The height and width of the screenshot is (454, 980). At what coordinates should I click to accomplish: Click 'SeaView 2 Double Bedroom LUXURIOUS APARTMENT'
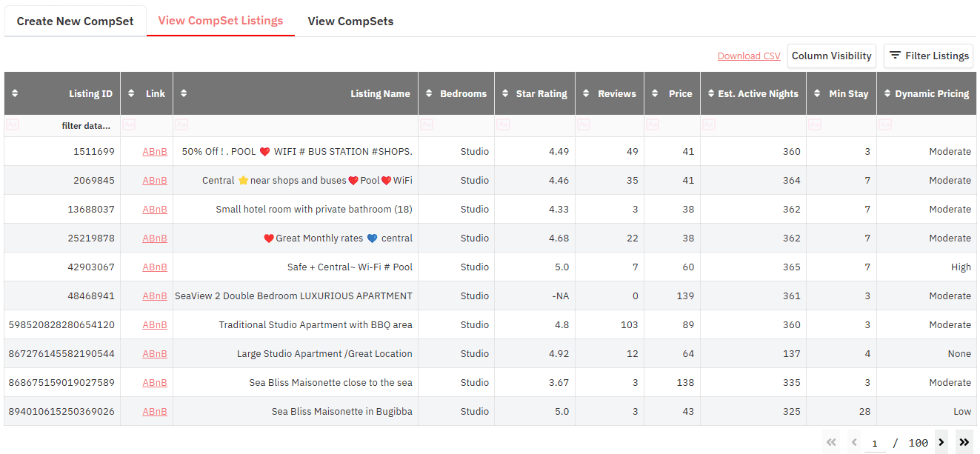tap(293, 296)
